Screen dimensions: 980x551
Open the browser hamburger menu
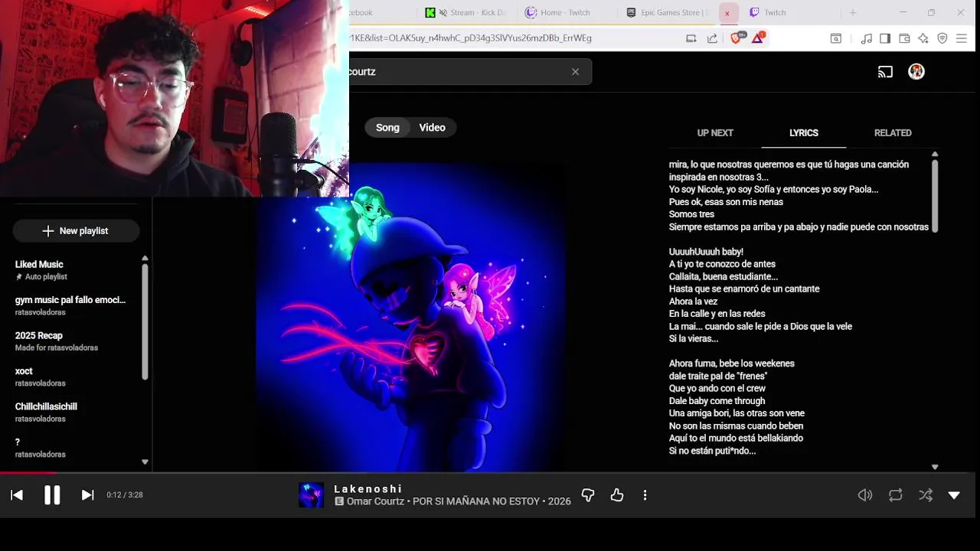pyautogui.click(x=962, y=38)
